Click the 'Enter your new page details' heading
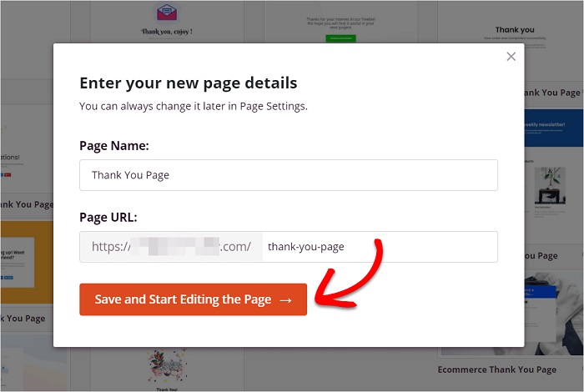 [x=189, y=83]
